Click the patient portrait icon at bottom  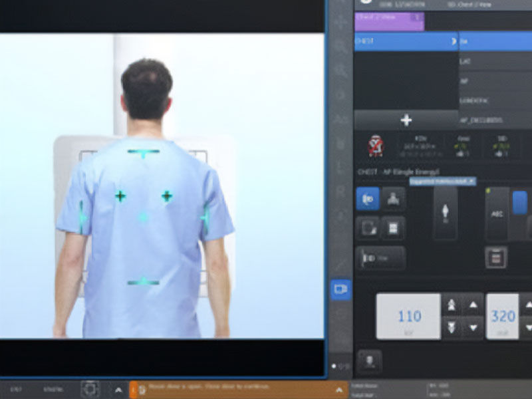(x=369, y=361)
